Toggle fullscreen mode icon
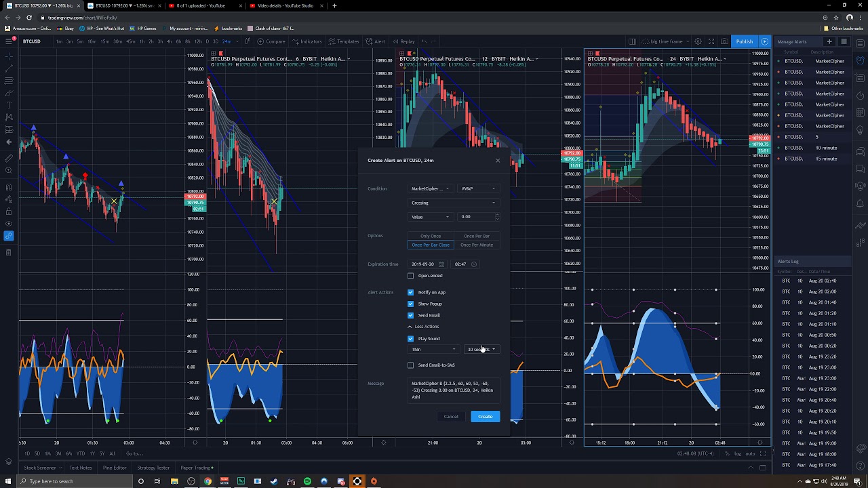 click(x=711, y=41)
